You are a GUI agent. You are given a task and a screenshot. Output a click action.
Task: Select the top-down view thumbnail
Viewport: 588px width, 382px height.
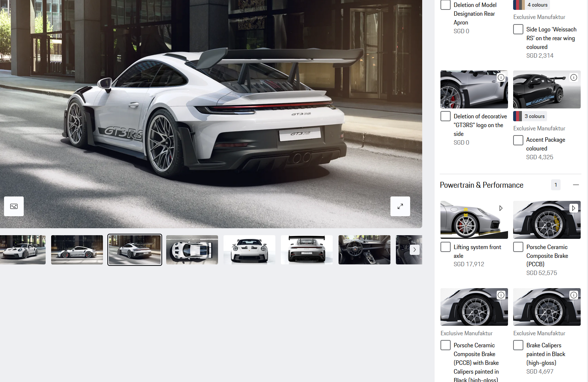pos(192,250)
